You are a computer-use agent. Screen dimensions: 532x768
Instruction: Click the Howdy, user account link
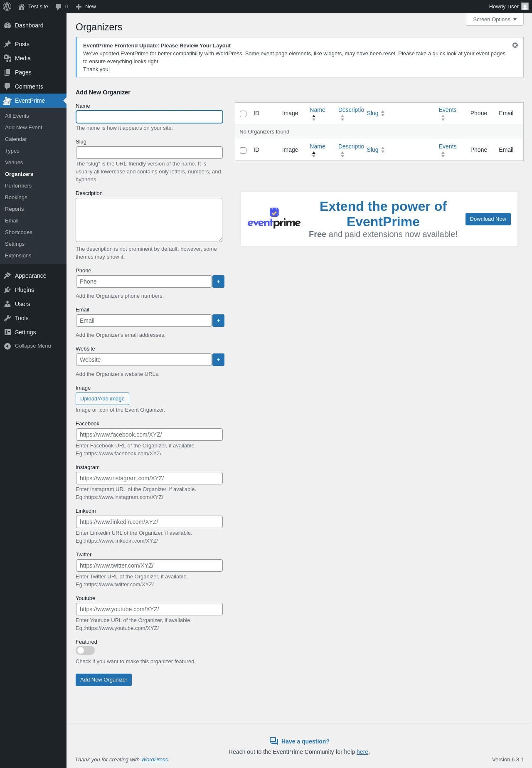(508, 7)
